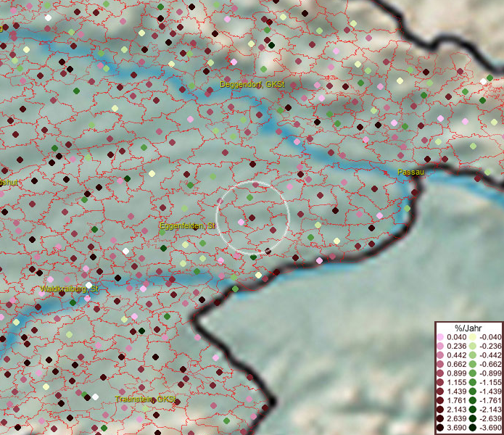Select the -2.639 legend swatch
The height and width of the screenshot is (435, 504).
tap(473, 418)
